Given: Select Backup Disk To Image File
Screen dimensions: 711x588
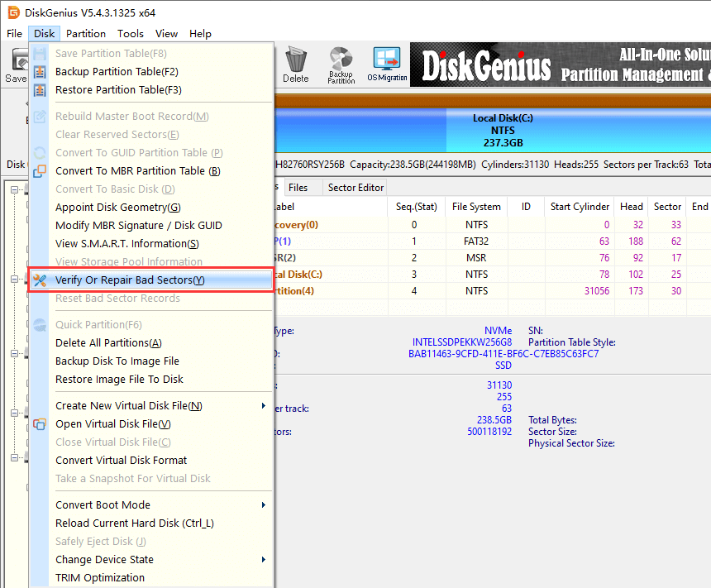Looking at the screenshot, I should (117, 361).
